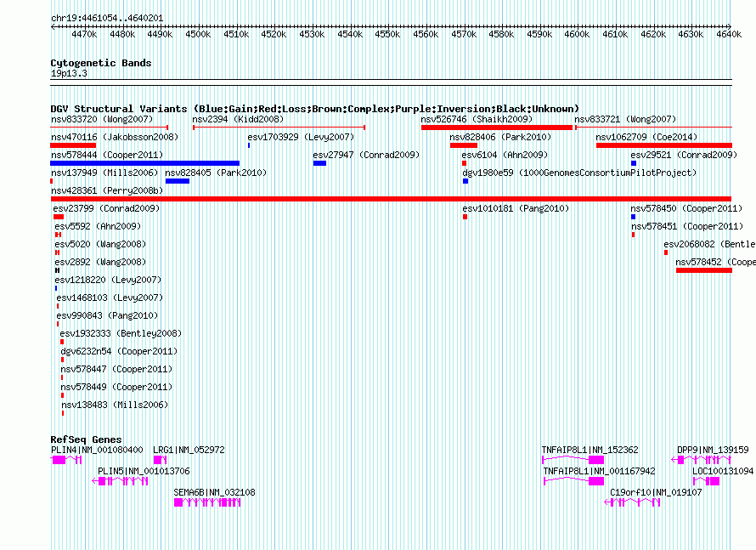Click the blue gain bar under nsv828405 (Park2010)
756x550 pixels.
click(x=178, y=181)
